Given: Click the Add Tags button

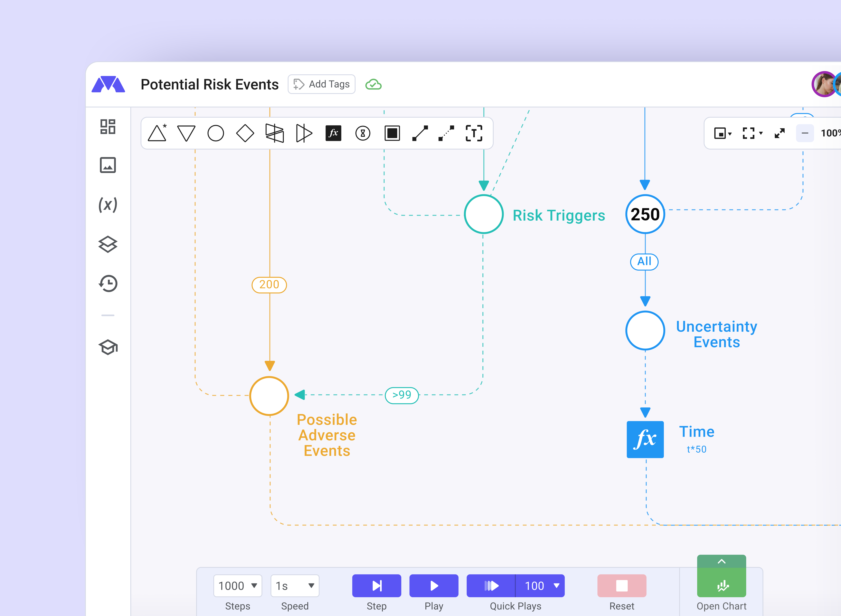Looking at the screenshot, I should tap(321, 84).
